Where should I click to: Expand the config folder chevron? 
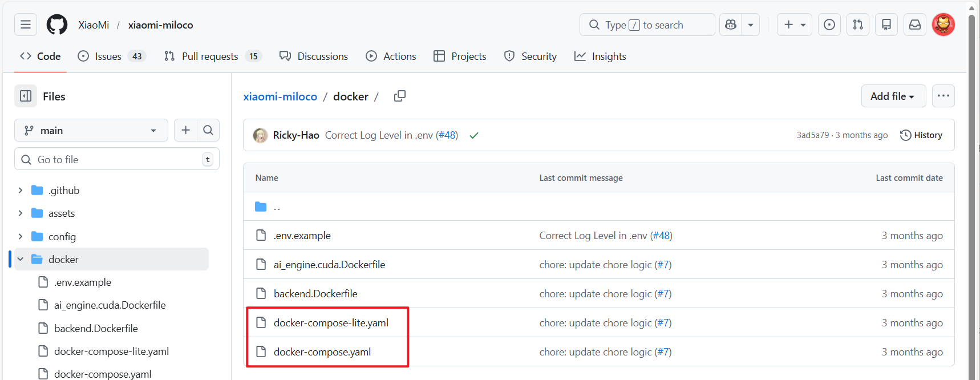point(21,236)
